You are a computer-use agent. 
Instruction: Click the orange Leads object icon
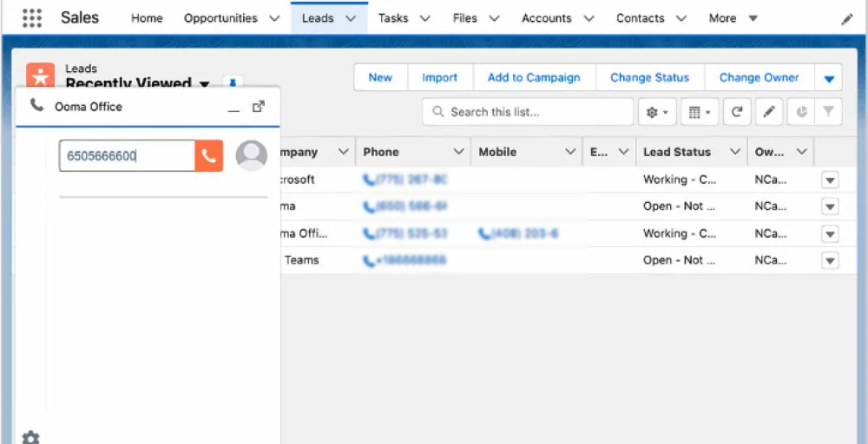[x=41, y=76]
